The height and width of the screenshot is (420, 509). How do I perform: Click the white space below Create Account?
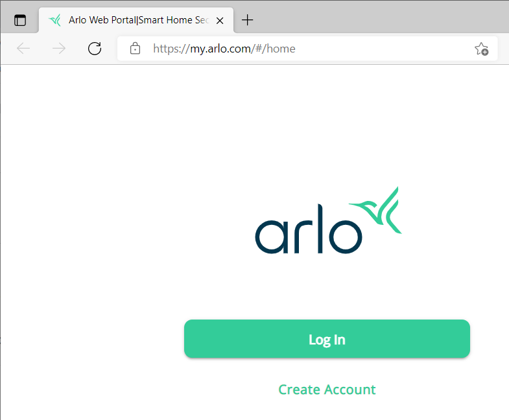pos(327,410)
